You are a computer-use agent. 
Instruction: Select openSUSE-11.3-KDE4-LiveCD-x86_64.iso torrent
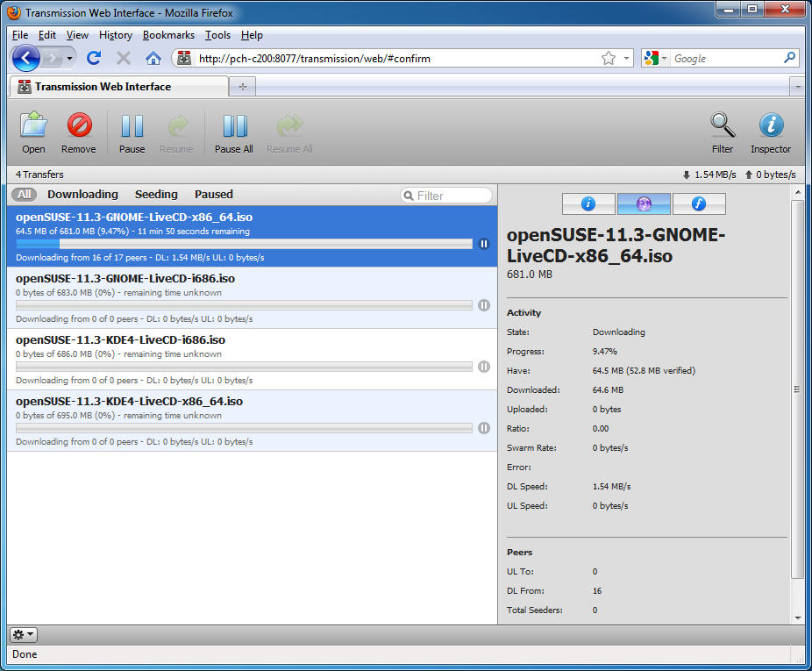coord(253,421)
